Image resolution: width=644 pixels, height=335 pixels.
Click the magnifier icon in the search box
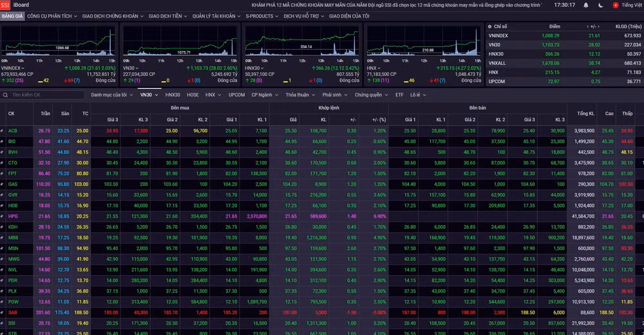click(5, 95)
